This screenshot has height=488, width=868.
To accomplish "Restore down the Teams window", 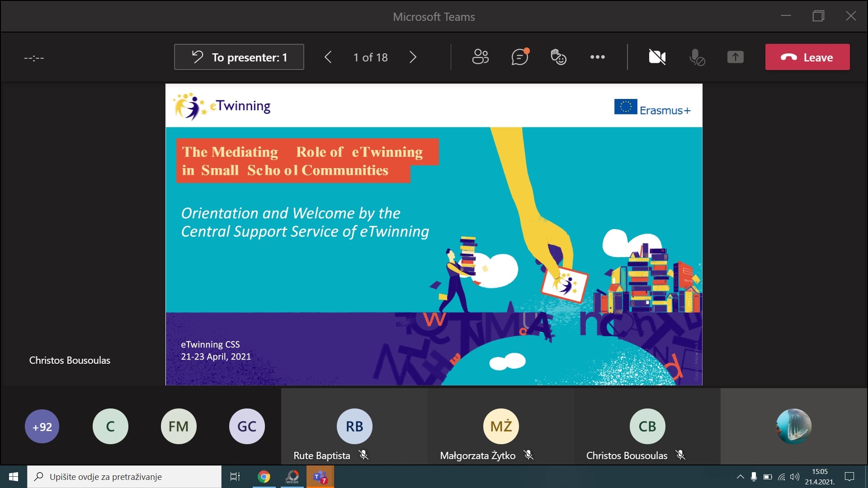I will pos(818,16).
